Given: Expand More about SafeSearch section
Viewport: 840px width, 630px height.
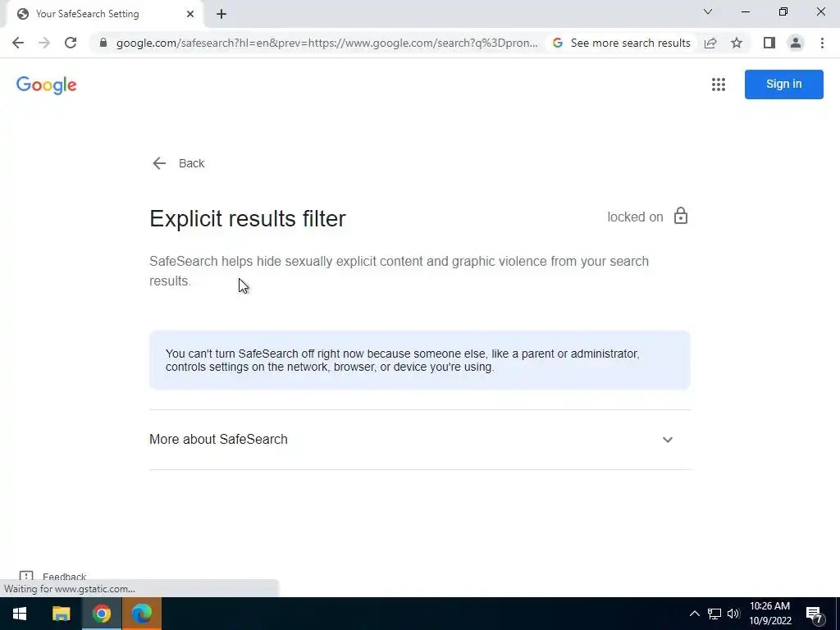Looking at the screenshot, I should 419,440.
